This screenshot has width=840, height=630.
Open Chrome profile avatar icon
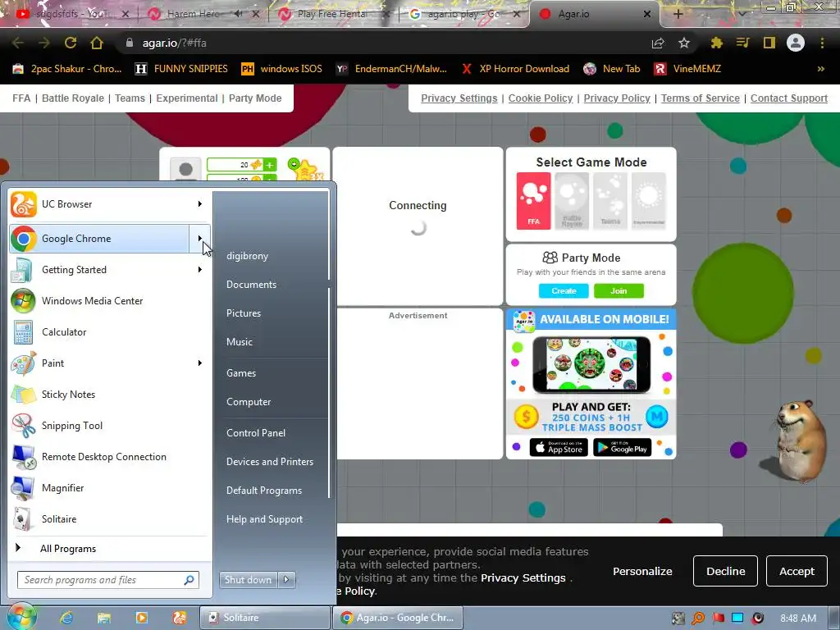(x=796, y=43)
